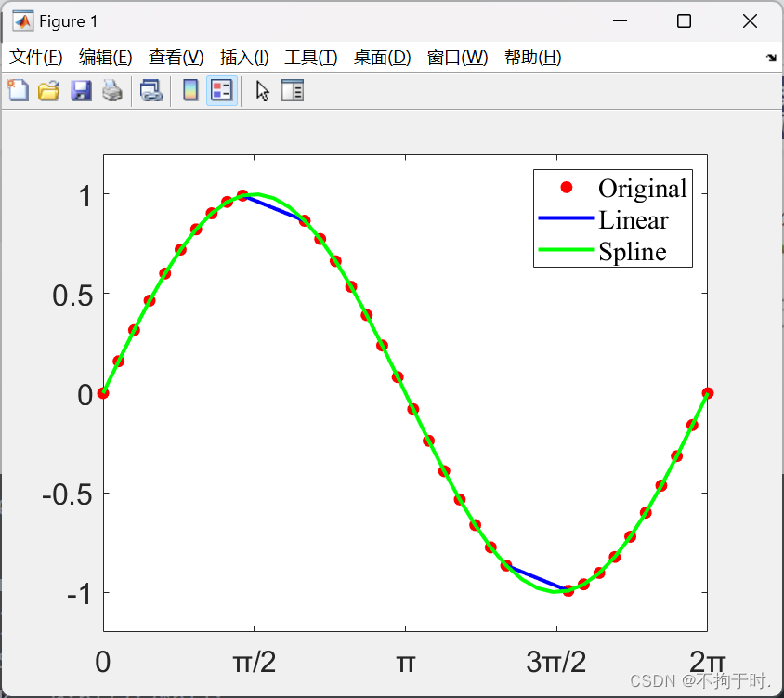Image resolution: width=784 pixels, height=698 pixels.
Task: Click the blue linear segment near the peak
Action: pos(274,208)
